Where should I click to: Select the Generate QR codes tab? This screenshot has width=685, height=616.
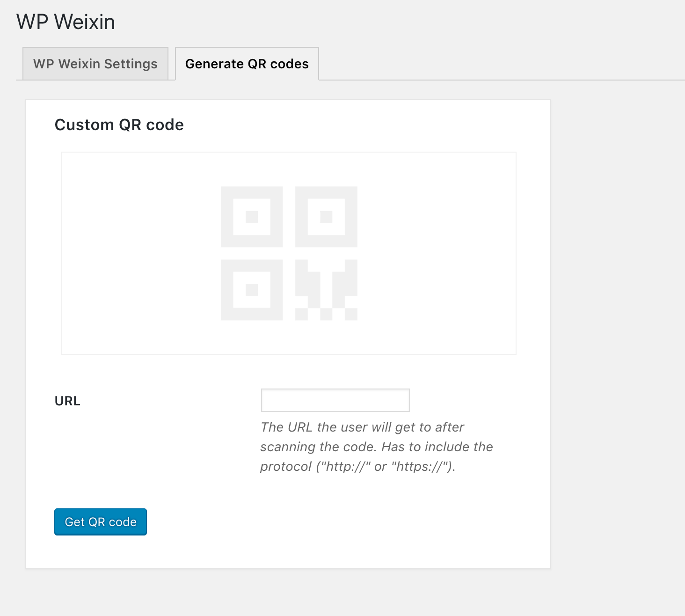pyautogui.click(x=247, y=64)
